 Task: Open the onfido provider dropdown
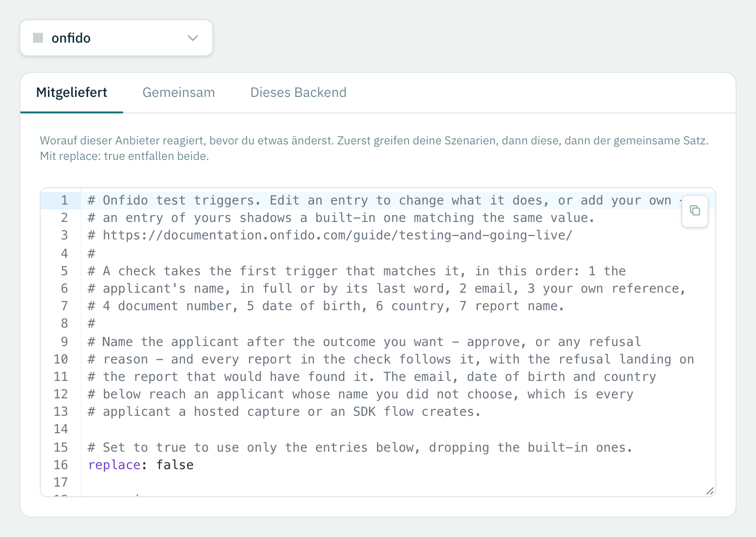(116, 38)
